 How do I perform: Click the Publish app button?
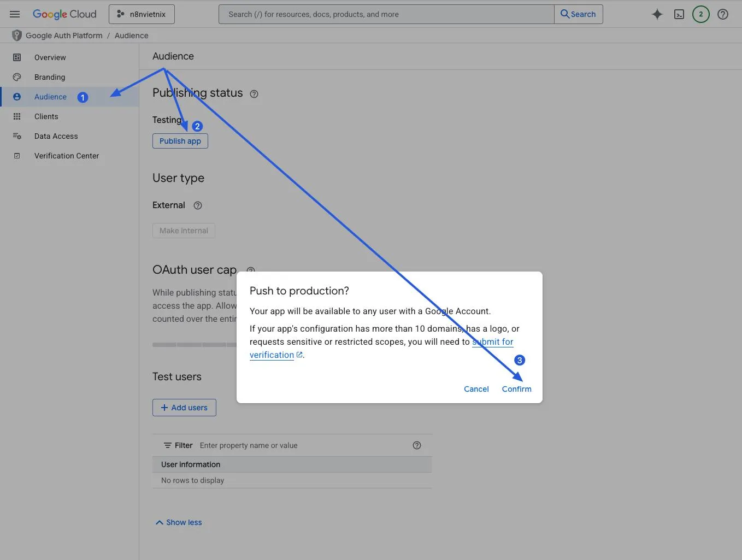tap(180, 141)
